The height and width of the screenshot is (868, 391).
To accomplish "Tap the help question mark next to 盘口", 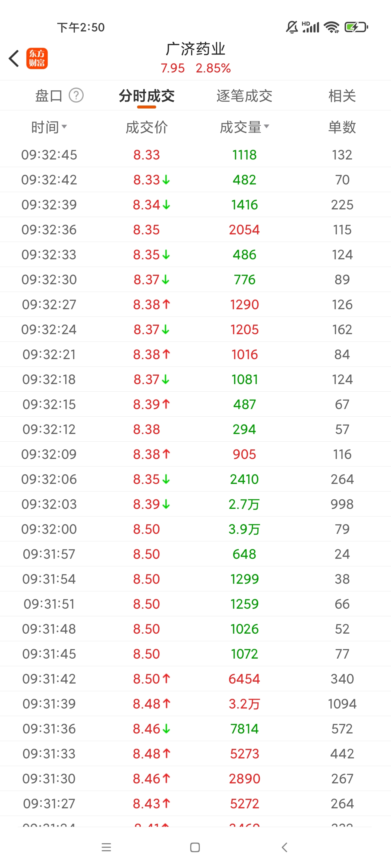I will (x=76, y=95).
